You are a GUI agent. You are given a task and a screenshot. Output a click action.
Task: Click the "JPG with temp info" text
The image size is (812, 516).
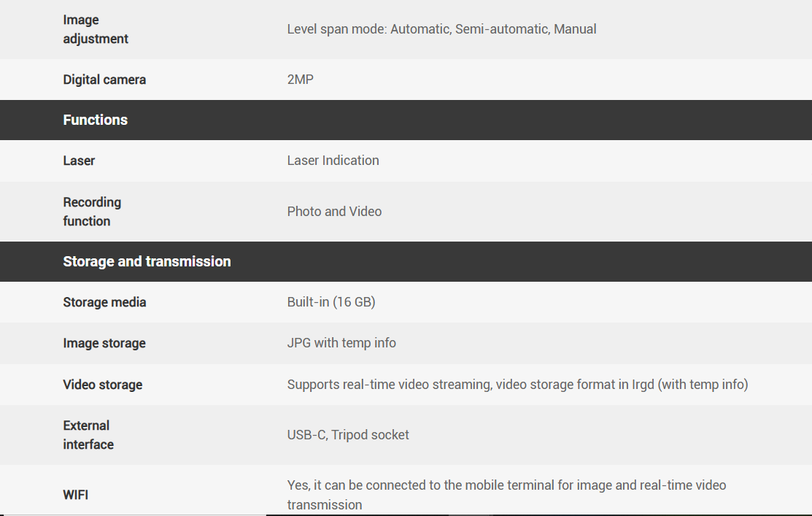(x=341, y=343)
